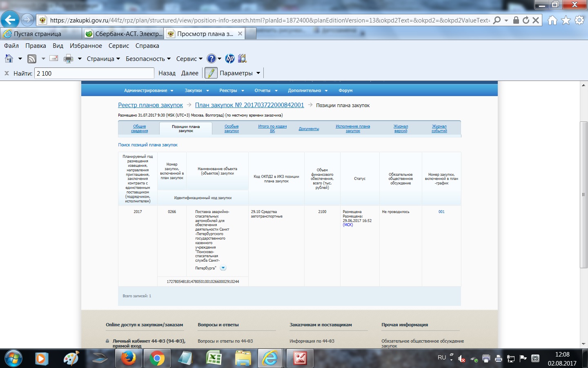This screenshot has height=368, width=588.
Task: Open the Вид menu
Action: tap(58, 46)
